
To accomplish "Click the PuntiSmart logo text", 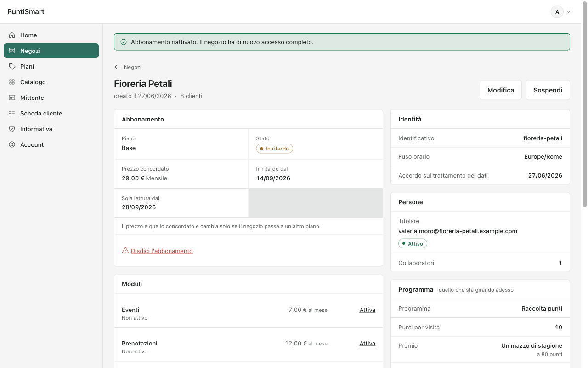I will pos(26,12).
